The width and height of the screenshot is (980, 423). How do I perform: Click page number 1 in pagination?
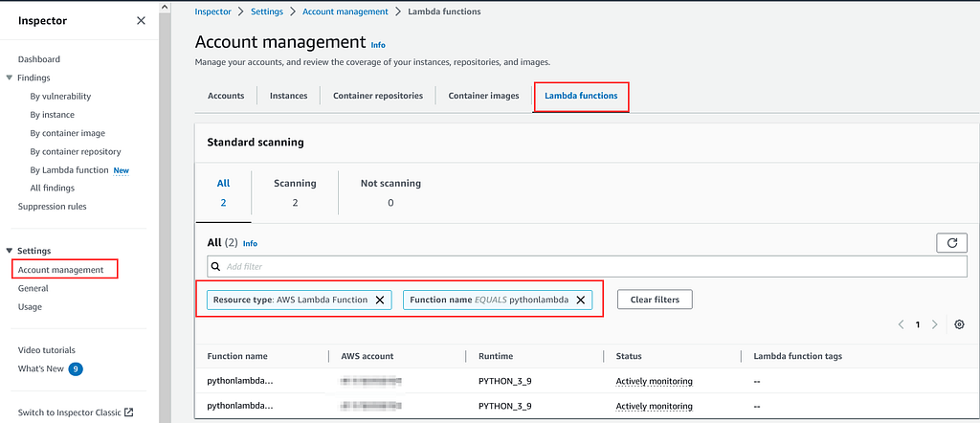[918, 324]
